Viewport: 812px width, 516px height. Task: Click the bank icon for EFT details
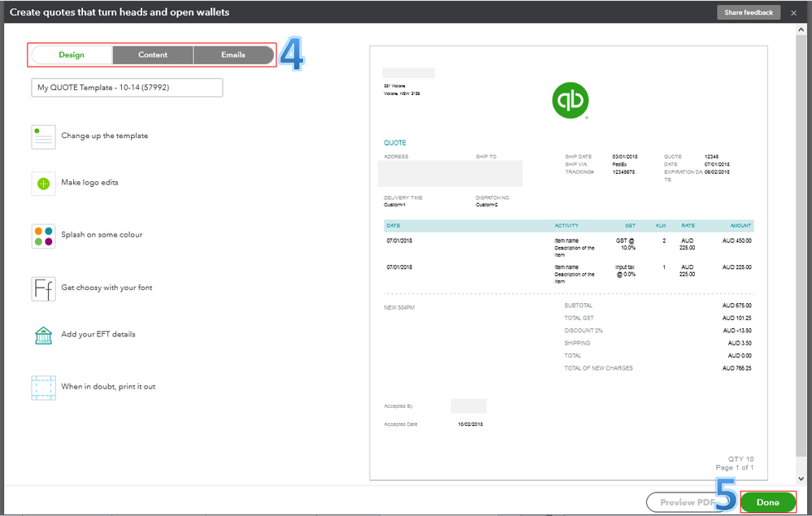[44, 336]
